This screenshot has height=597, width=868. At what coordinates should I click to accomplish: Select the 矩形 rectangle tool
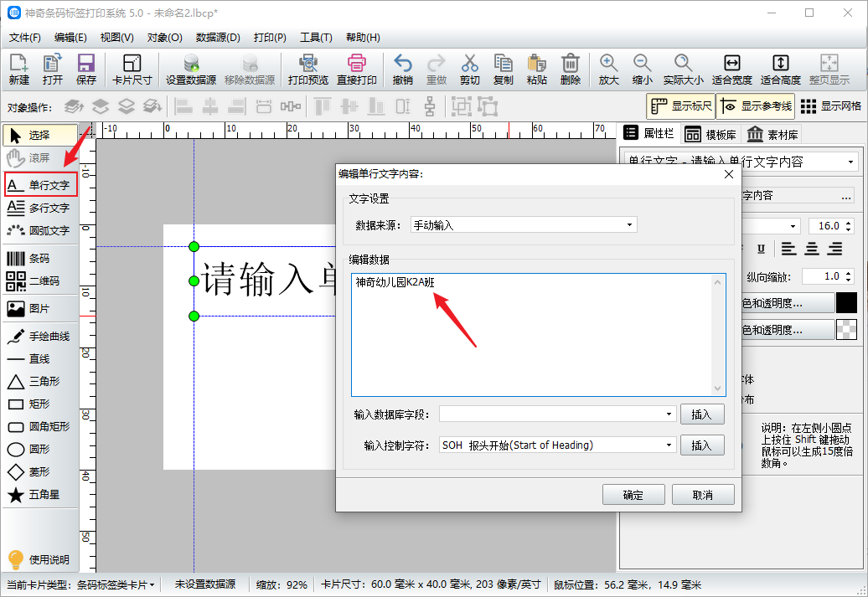(x=41, y=404)
